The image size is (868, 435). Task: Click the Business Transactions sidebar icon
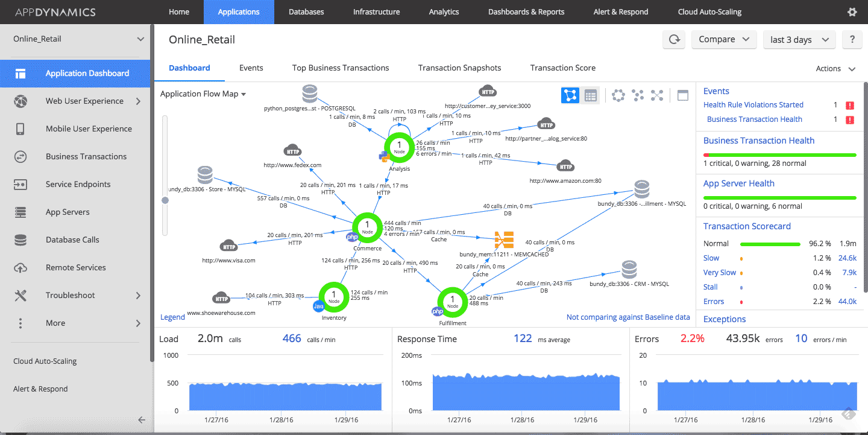20,157
